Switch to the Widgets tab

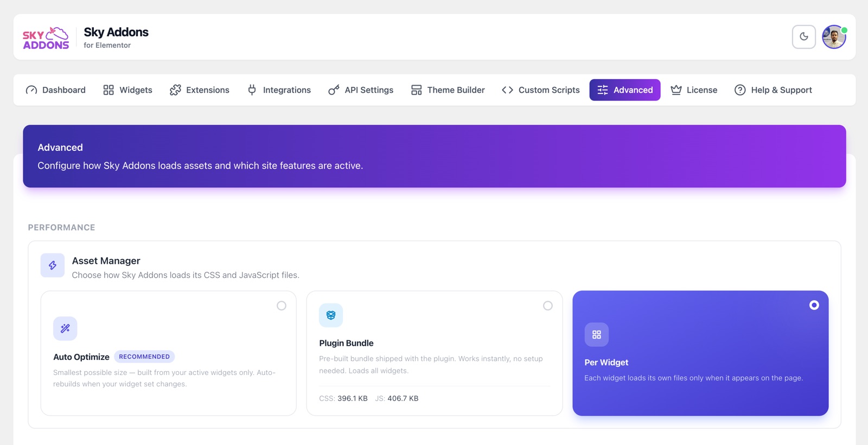pos(127,90)
